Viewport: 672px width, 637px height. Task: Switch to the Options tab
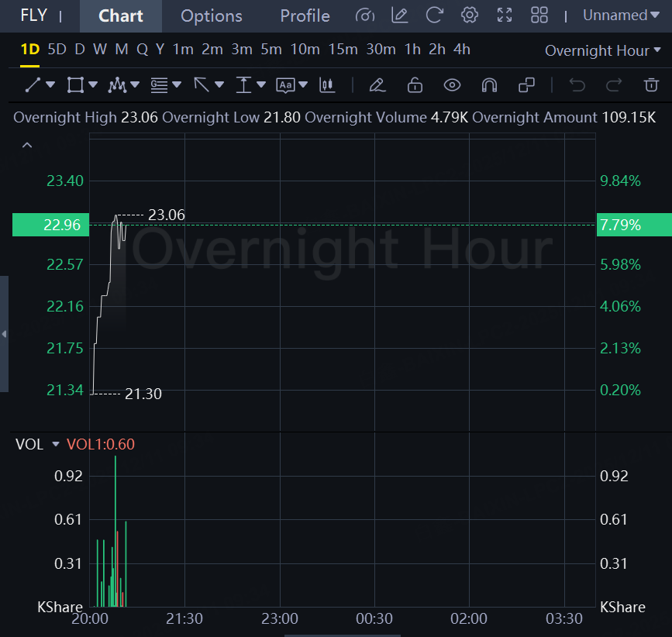click(212, 16)
